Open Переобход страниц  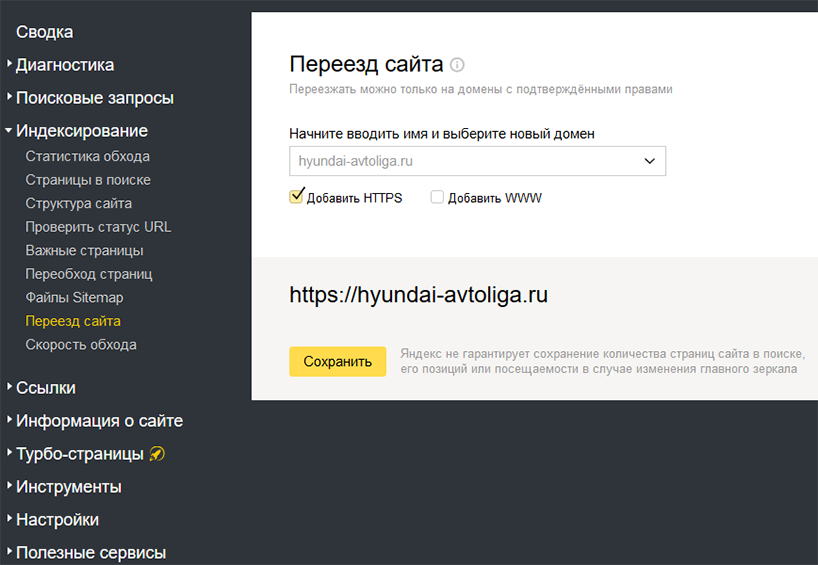pyautogui.click(x=89, y=274)
